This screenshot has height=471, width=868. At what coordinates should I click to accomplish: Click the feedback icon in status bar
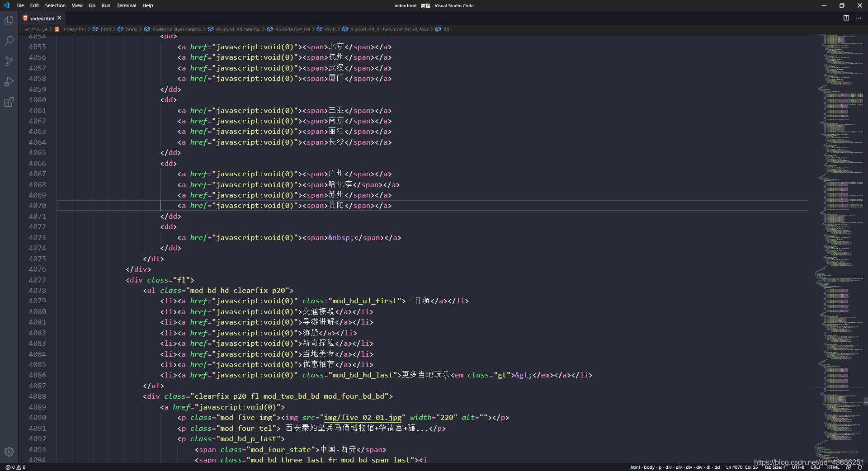[x=849, y=467]
